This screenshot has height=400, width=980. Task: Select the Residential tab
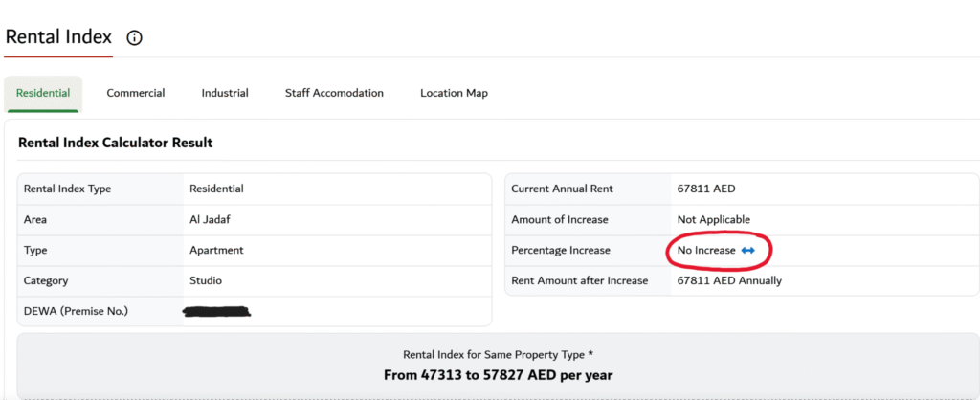tap(43, 93)
